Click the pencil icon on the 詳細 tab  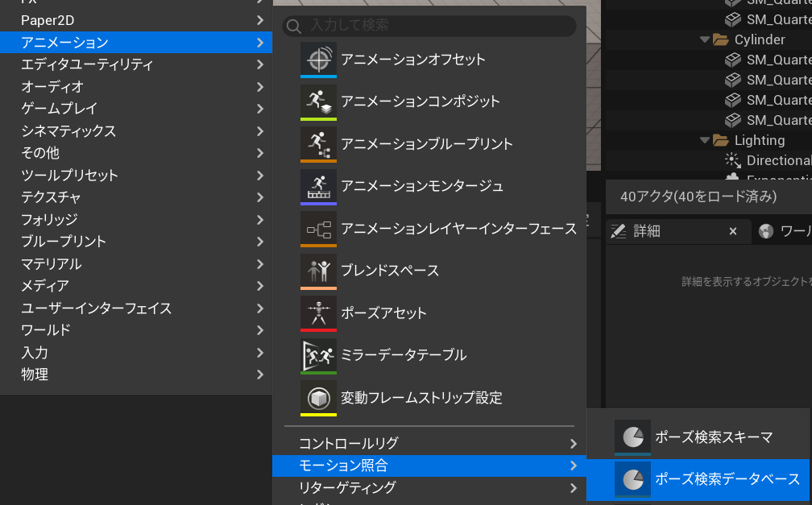(619, 231)
